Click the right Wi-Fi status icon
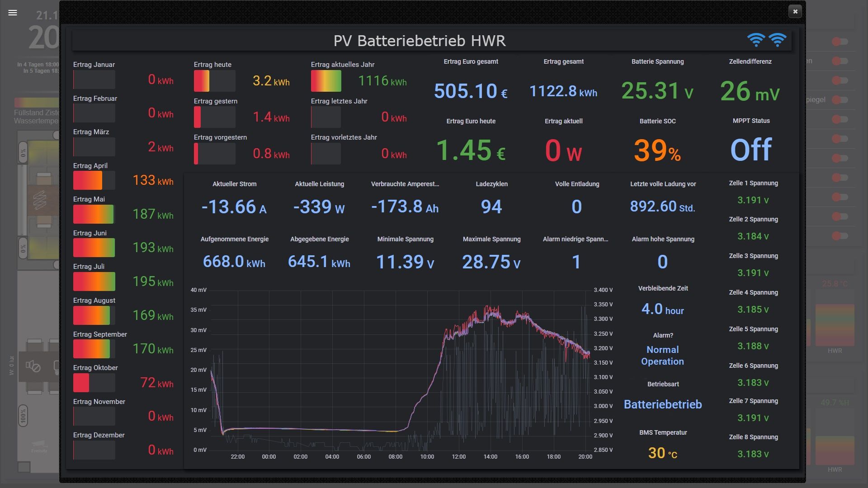 778,40
